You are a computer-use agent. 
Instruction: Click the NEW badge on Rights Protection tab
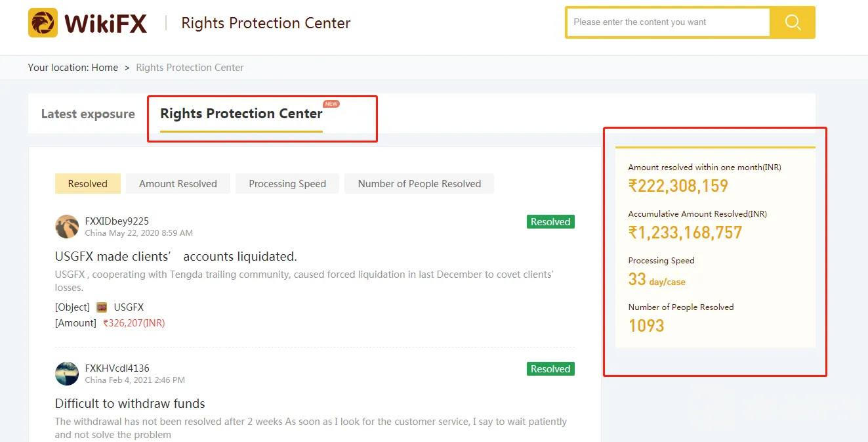coord(331,104)
